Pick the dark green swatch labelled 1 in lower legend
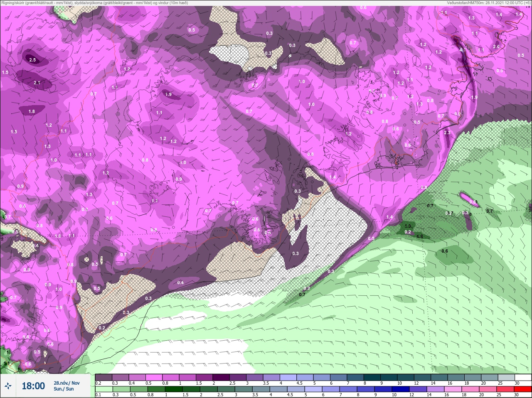 pos(173,390)
